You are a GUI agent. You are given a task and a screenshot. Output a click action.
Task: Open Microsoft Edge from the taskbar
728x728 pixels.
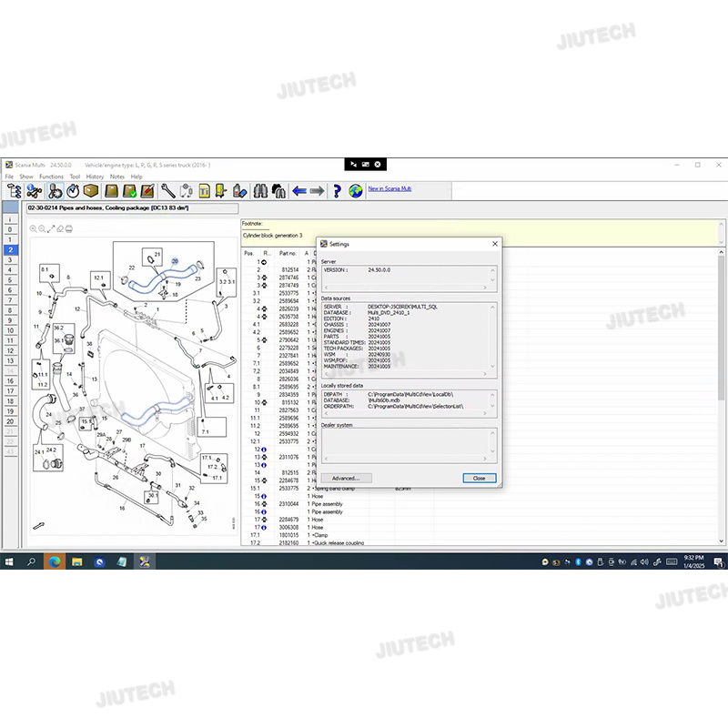pyautogui.click(x=53, y=561)
